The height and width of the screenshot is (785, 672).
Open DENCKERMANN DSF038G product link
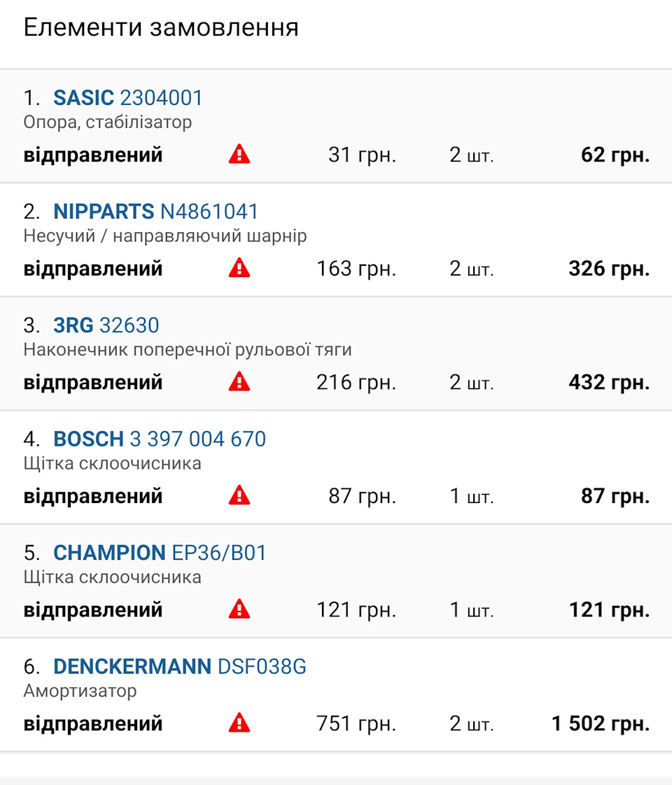(x=180, y=667)
